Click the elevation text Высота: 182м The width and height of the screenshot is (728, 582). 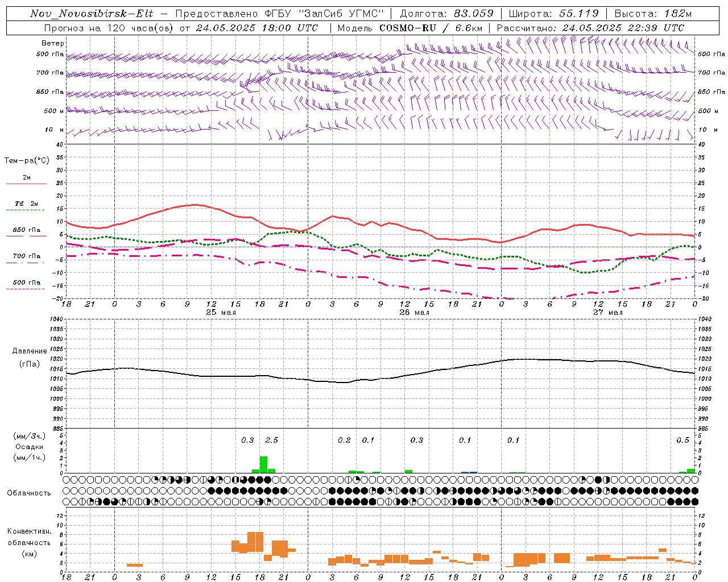652,14
